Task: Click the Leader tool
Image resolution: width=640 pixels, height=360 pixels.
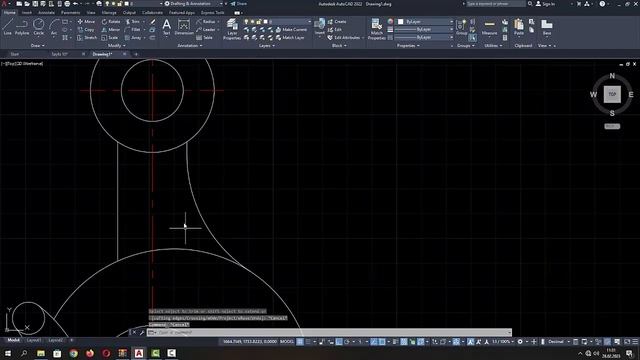Action: click(x=206, y=29)
